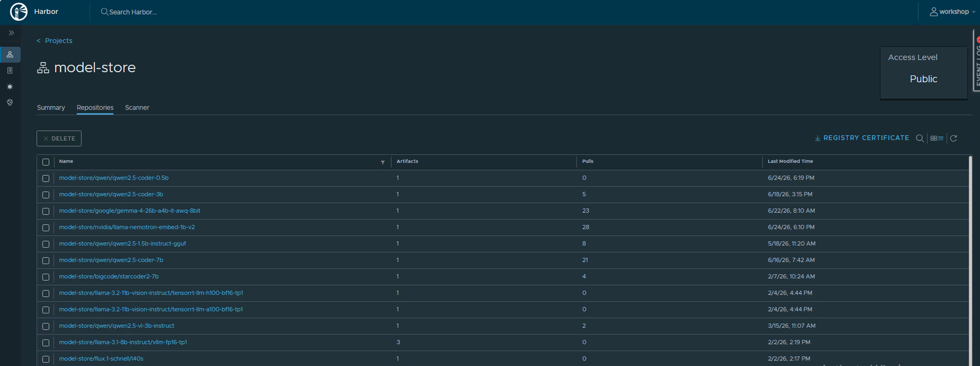Click the Harbor title text

pos(46,12)
